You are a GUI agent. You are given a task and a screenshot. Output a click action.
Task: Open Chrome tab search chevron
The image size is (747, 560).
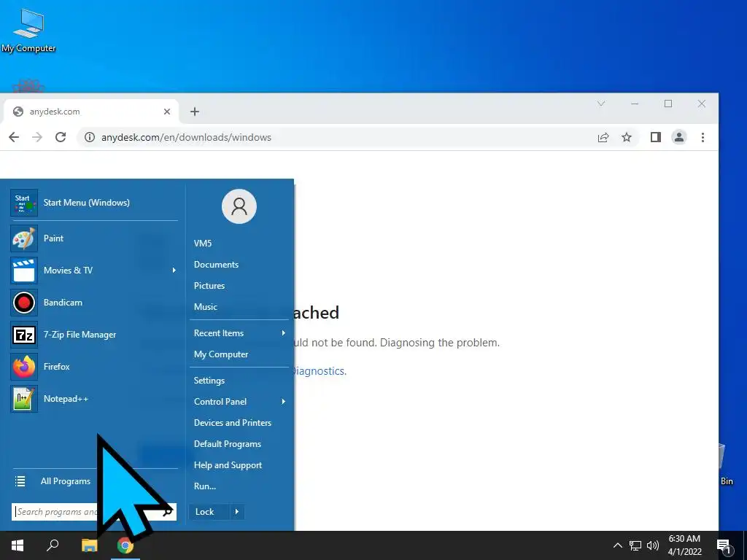pos(601,104)
